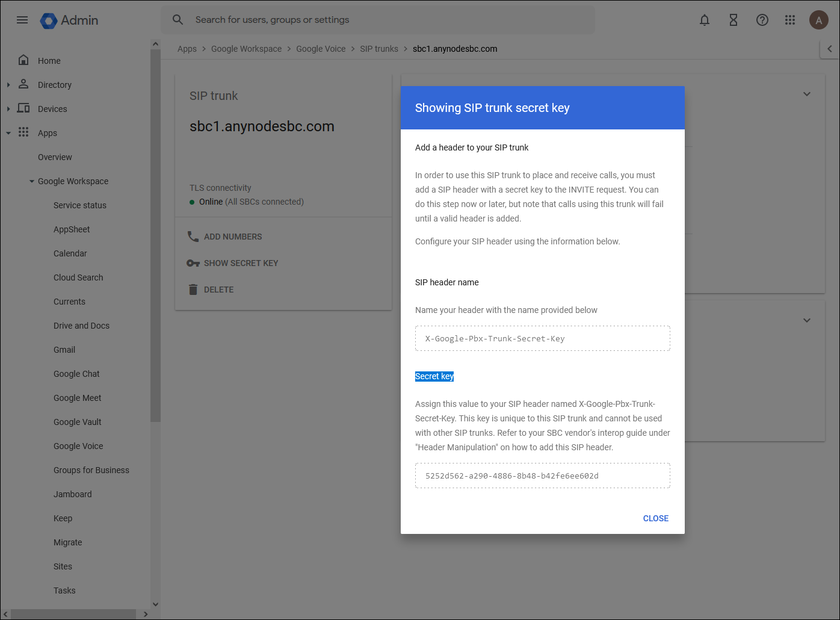Collapse the side panel arrow at top right
This screenshot has height=620, width=840.
coord(830,49)
